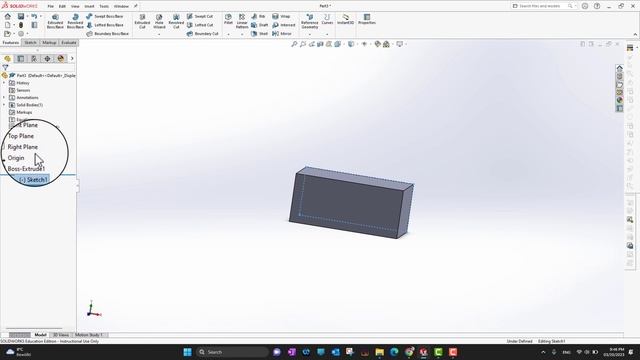Image resolution: width=640 pixels, height=360 pixels.
Task: Expand the Annotations tree node
Action: pos(4,98)
